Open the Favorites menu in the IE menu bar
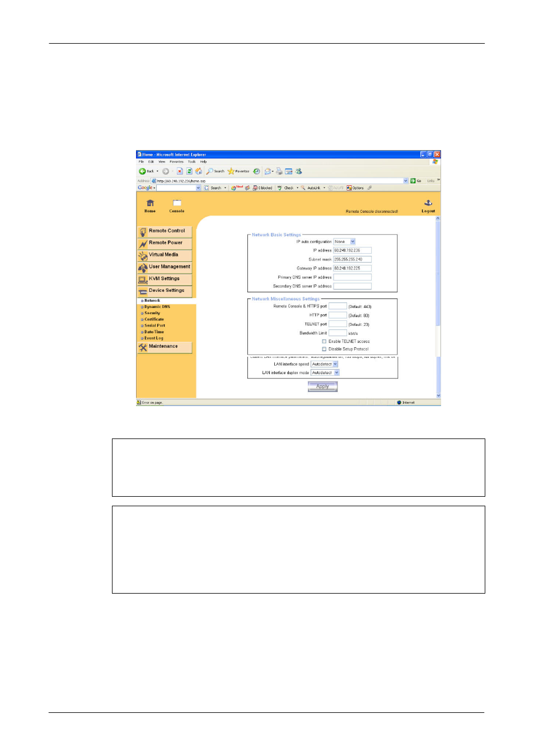Screen dimensions: 534x756 pos(177,162)
